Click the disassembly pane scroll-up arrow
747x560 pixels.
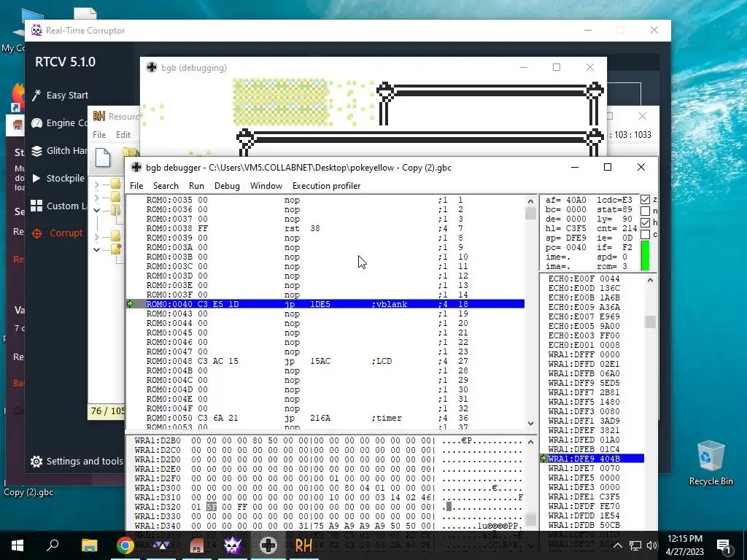point(530,201)
